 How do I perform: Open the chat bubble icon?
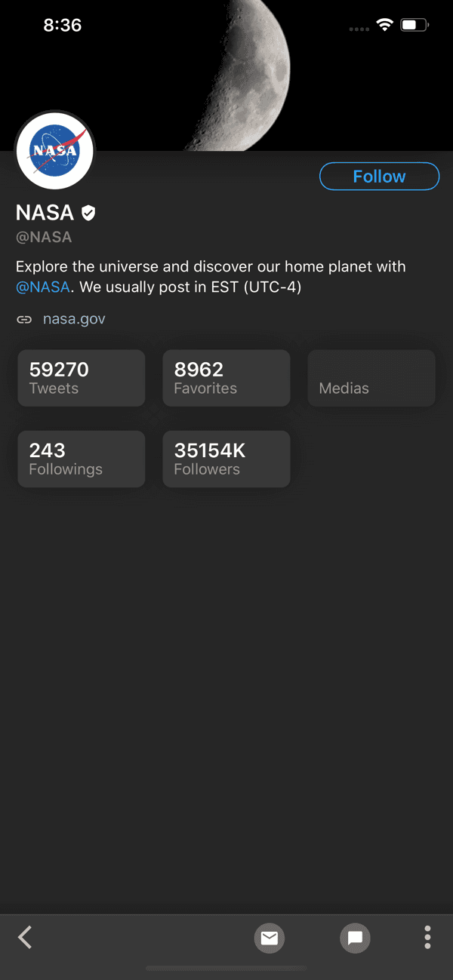click(x=355, y=938)
